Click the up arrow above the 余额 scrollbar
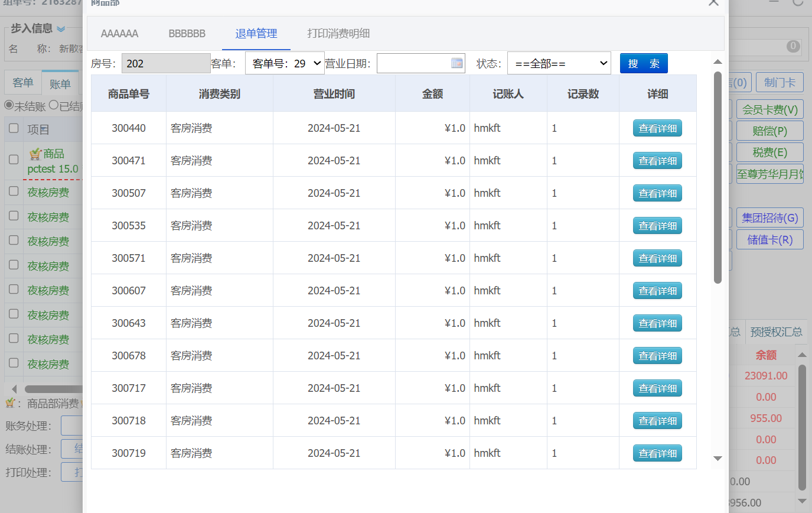This screenshot has width=812, height=513. click(x=802, y=355)
